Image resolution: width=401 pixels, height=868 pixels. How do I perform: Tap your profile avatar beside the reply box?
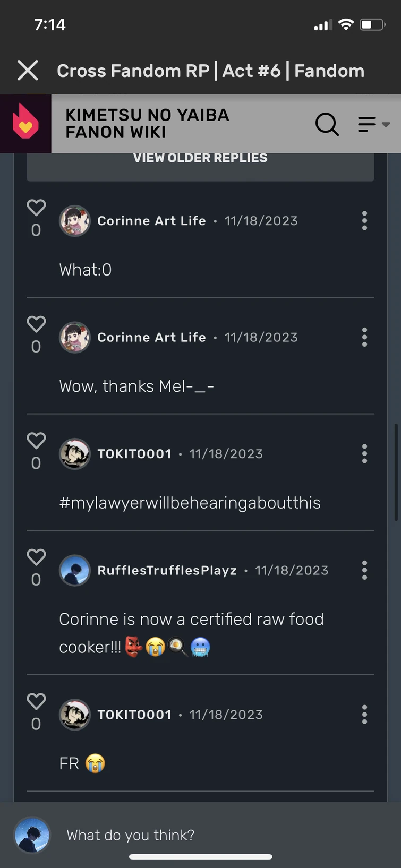click(x=32, y=835)
